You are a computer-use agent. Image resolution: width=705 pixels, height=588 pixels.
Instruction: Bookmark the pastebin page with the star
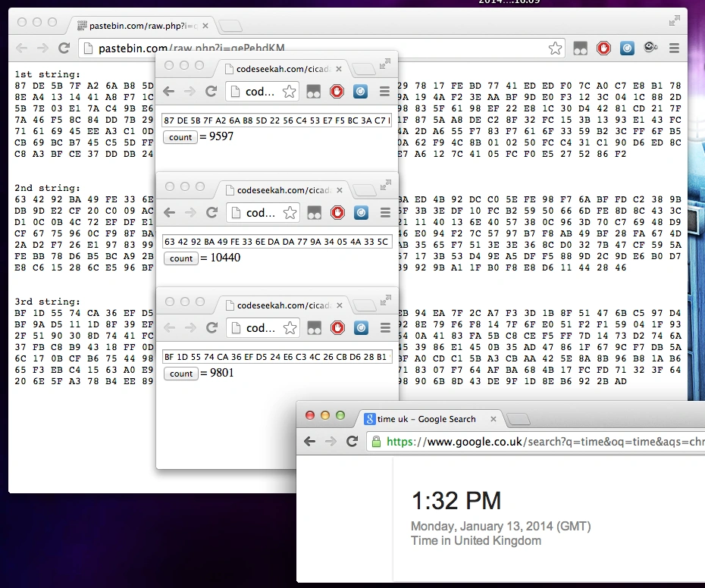pyautogui.click(x=555, y=48)
